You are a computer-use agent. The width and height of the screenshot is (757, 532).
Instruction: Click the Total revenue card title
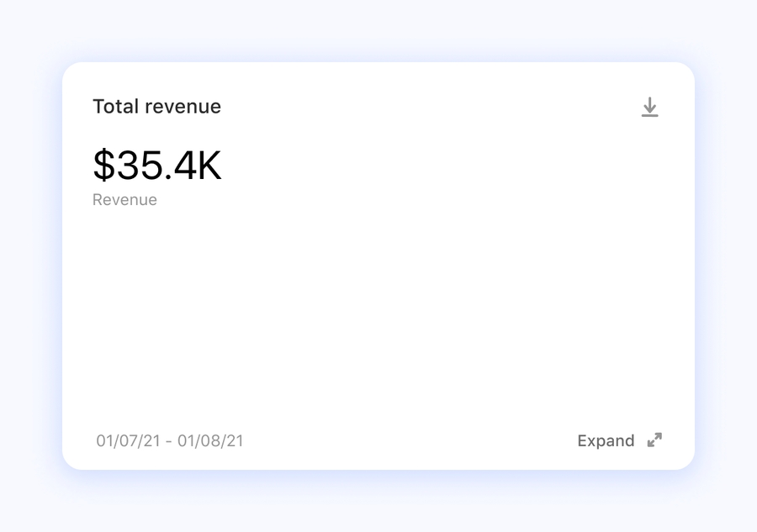pos(156,107)
